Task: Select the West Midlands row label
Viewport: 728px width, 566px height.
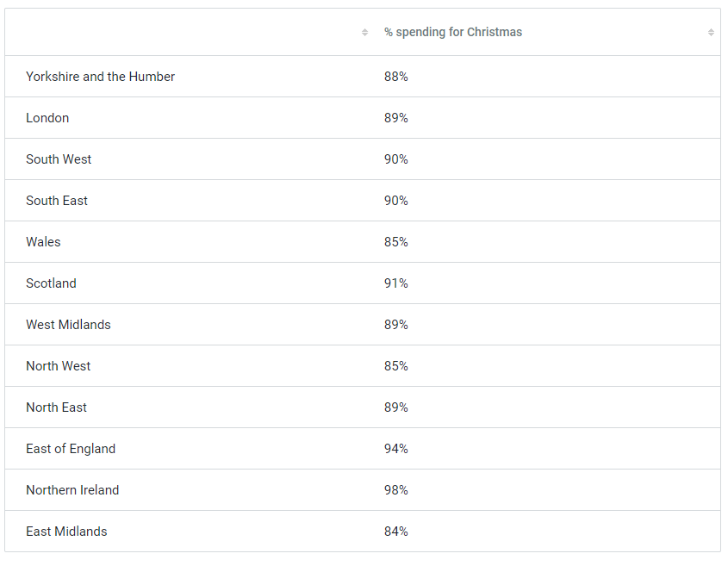Action: pyautogui.click(x=68, y=325)
